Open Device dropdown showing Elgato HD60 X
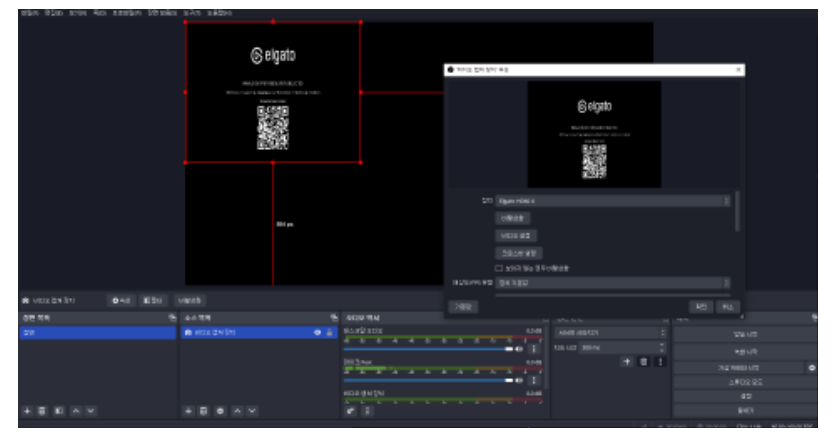This screenshot has width=835, height=437. 612,201
